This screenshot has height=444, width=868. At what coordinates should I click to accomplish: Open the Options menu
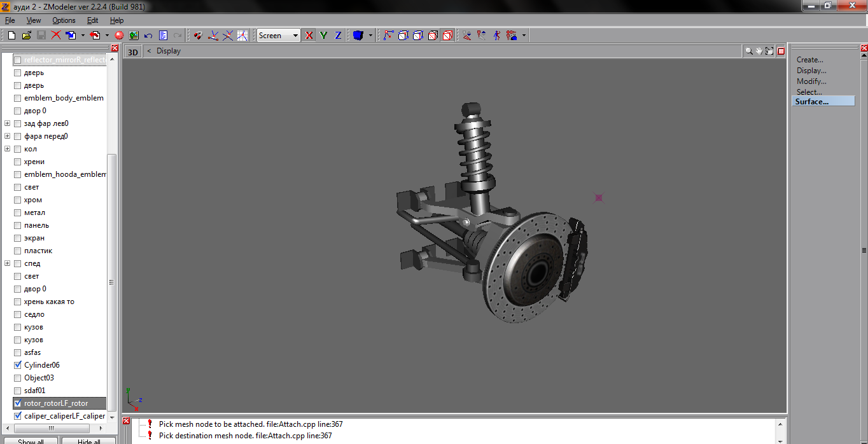click(64, 20)
